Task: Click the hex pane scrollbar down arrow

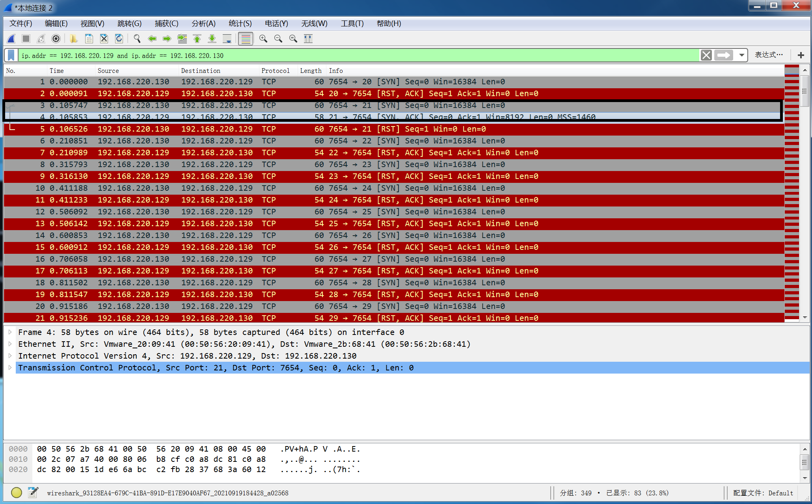Action: click(805, 478)
